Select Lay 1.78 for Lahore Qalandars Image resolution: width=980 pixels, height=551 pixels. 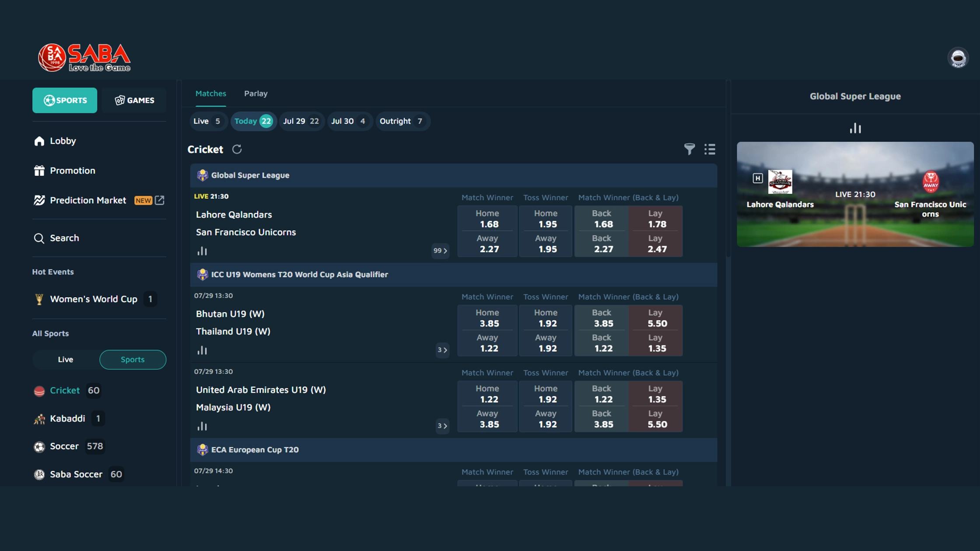pyautogui.click(x=655, y=219)
